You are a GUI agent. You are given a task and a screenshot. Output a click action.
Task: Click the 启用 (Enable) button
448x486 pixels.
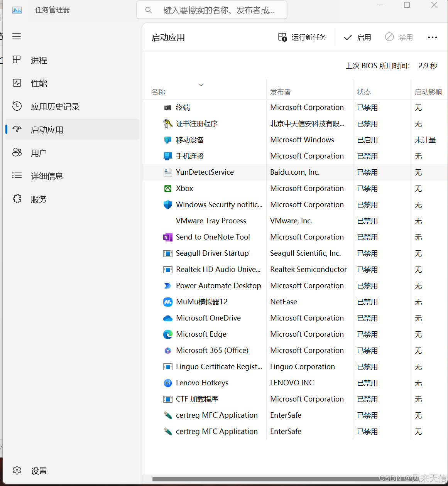pos(358,37)
